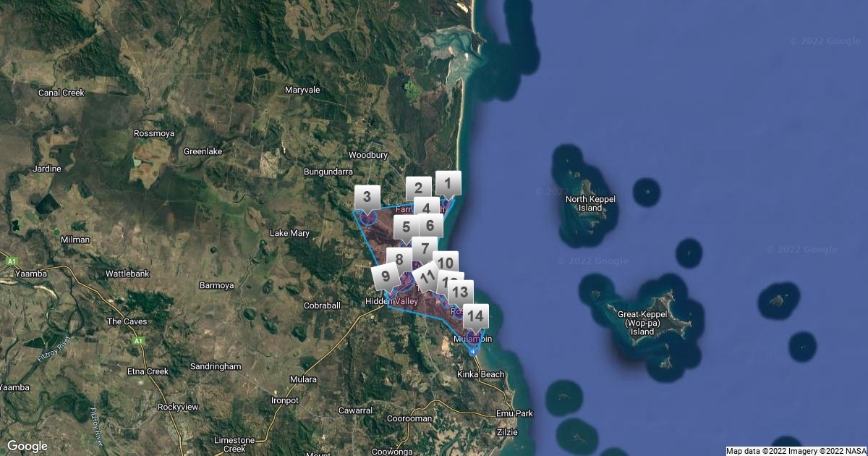The width and height of the screenshot is (868, 456).
Task: Open map marker number 7
Action: (425, 248)
